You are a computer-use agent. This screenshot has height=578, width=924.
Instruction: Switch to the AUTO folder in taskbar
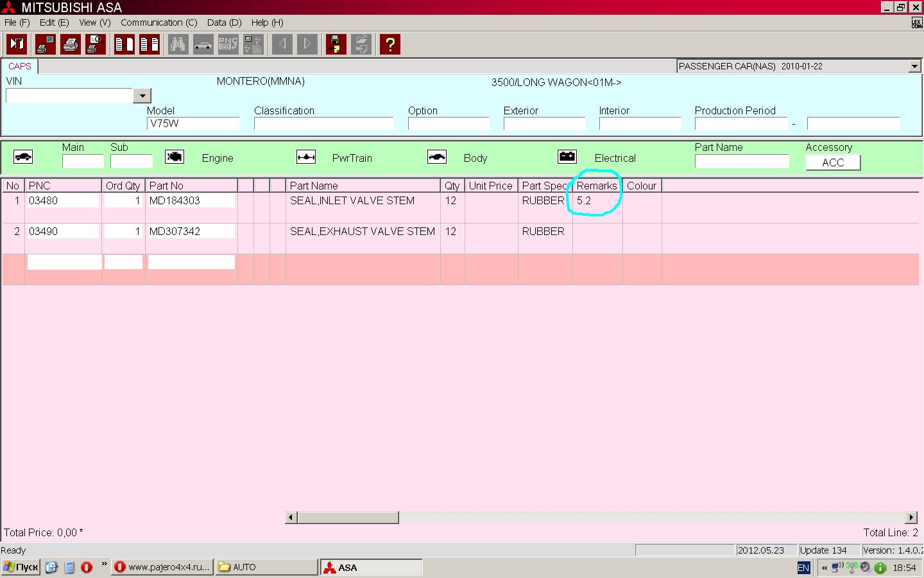pos(266,567)
